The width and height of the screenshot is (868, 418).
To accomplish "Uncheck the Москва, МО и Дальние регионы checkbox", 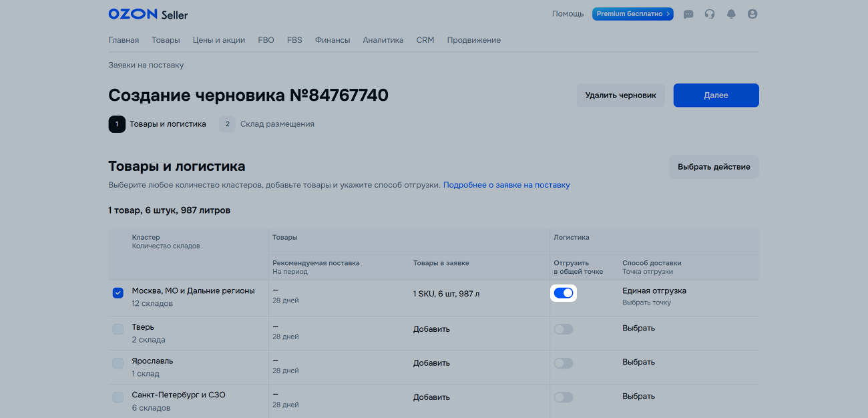I will click(118, 293).
